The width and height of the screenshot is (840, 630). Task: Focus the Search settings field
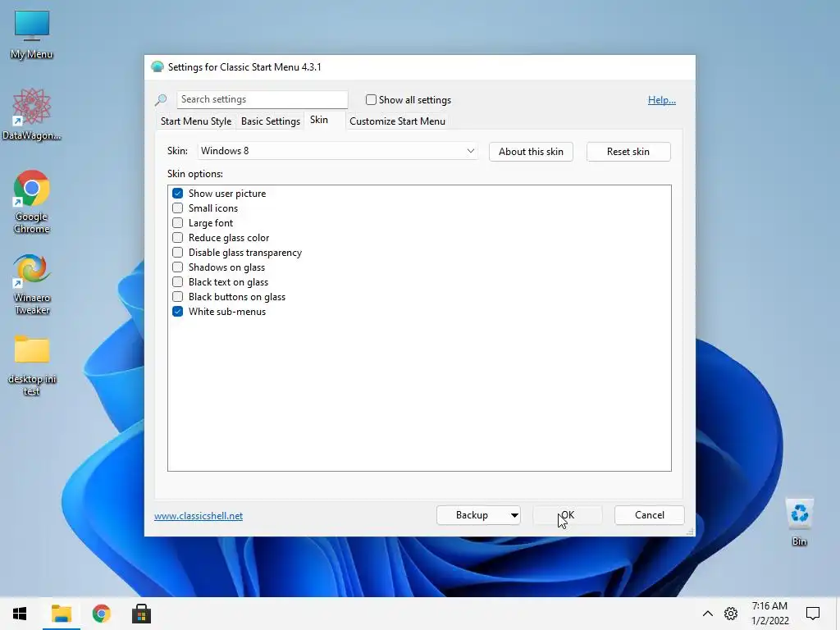click(262, 99)
